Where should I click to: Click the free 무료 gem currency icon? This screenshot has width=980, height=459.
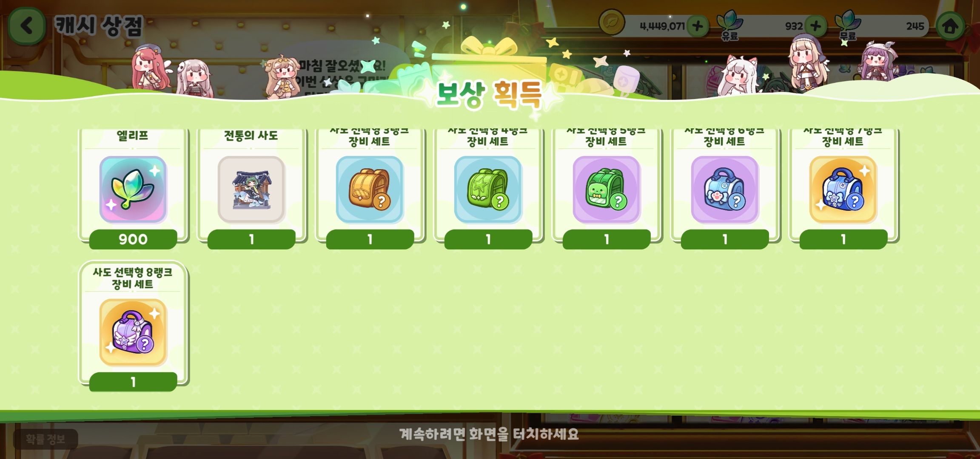[x=847, y=25]
